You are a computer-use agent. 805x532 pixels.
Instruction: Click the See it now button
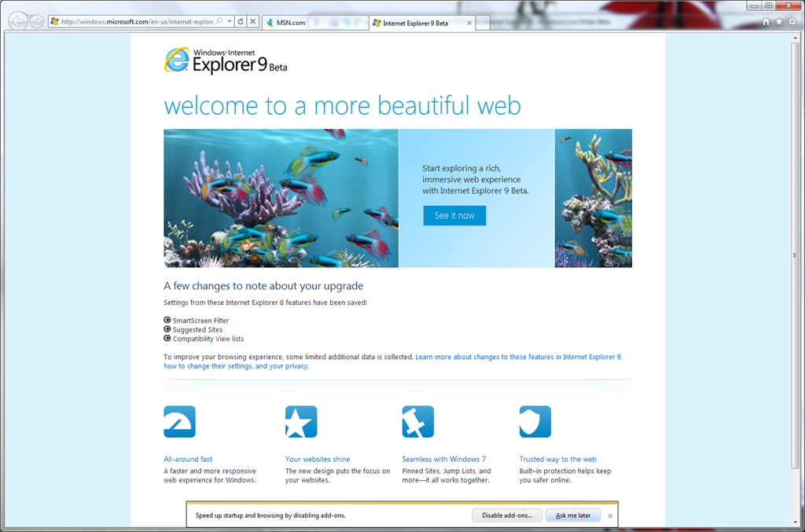[454, 215]
